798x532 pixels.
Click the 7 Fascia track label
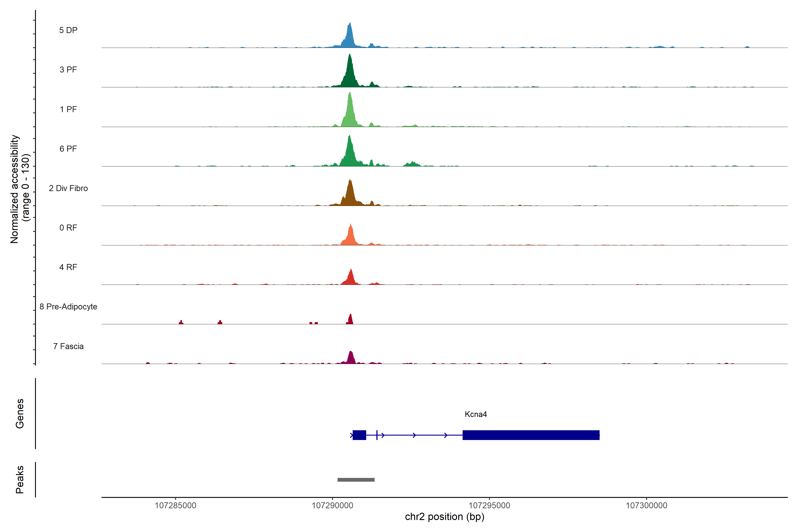[x=68, y=346]
